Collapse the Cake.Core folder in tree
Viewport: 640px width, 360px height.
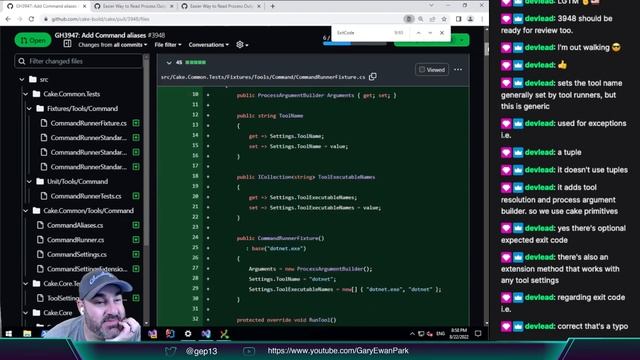[25, 313]
